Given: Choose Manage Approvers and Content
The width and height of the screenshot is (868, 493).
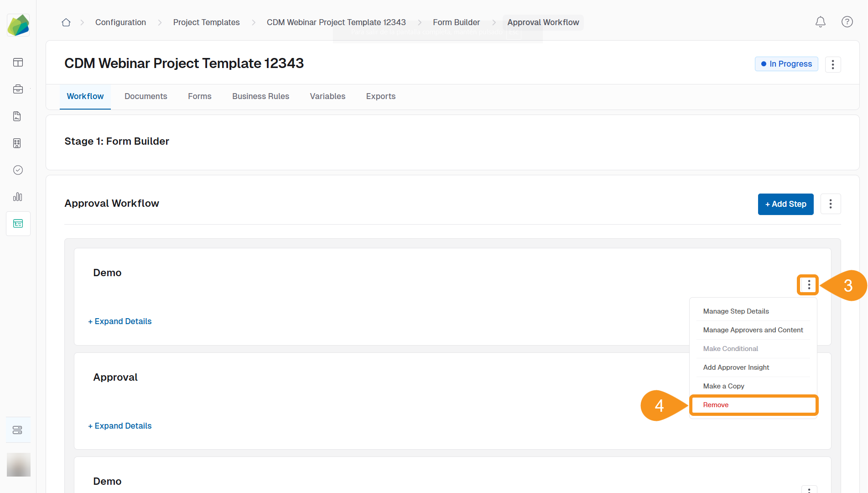Looking at the screenshot, I should coord(753,330).
